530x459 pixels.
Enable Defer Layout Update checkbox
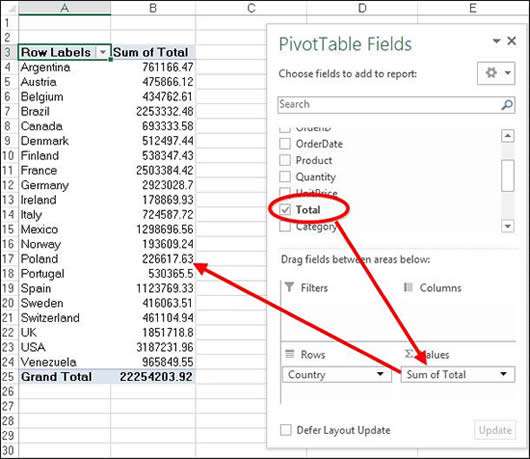click(286, 430)
